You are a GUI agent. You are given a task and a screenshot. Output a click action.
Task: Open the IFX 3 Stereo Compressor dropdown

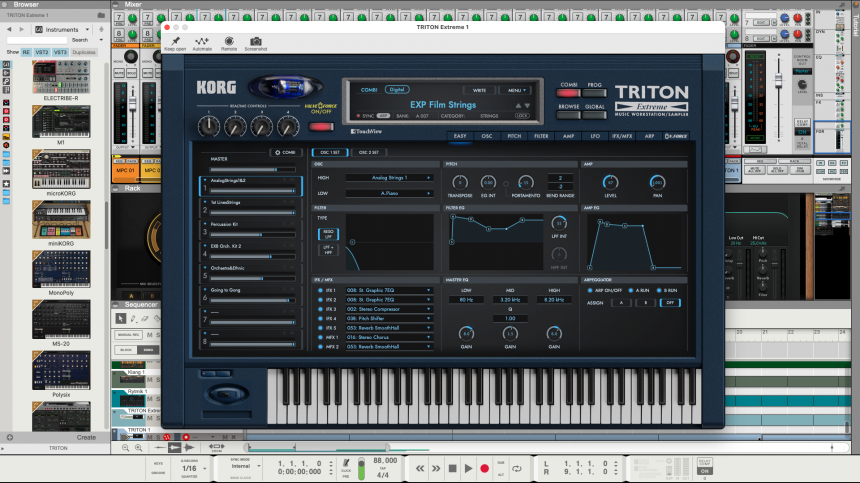pos(389,309)
